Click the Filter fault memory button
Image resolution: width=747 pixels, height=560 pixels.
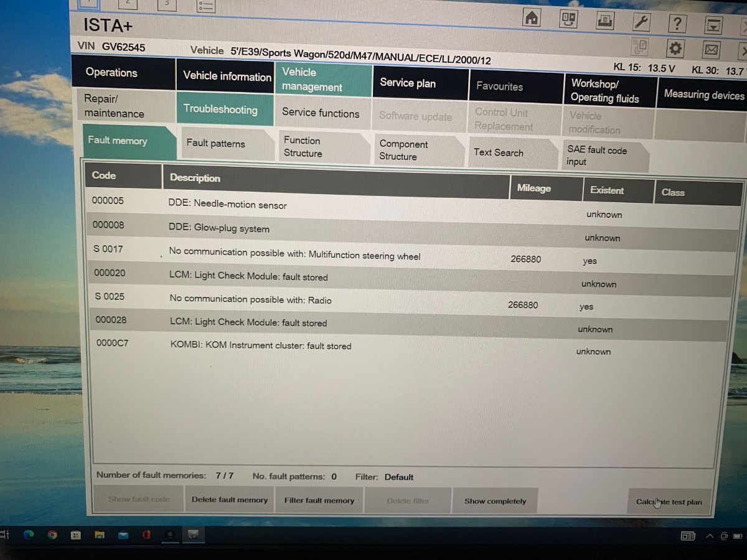(319, 500)
